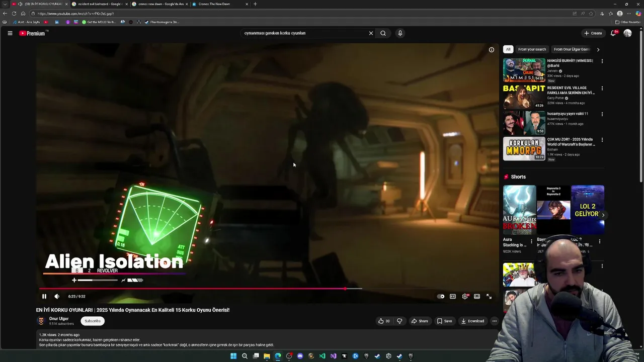Clear the search query with X

371,33
